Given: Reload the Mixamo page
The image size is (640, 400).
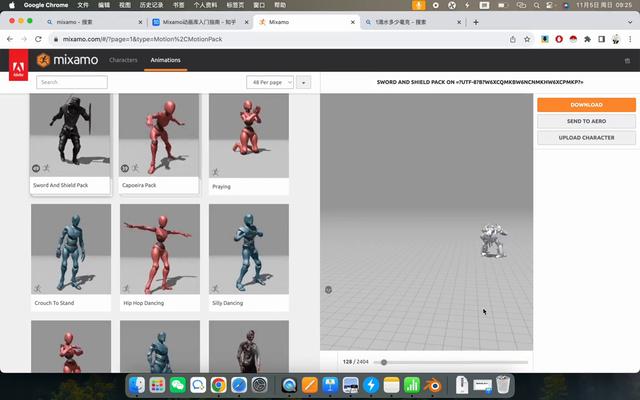Looking at the screenshot, I should coord(38,39).
